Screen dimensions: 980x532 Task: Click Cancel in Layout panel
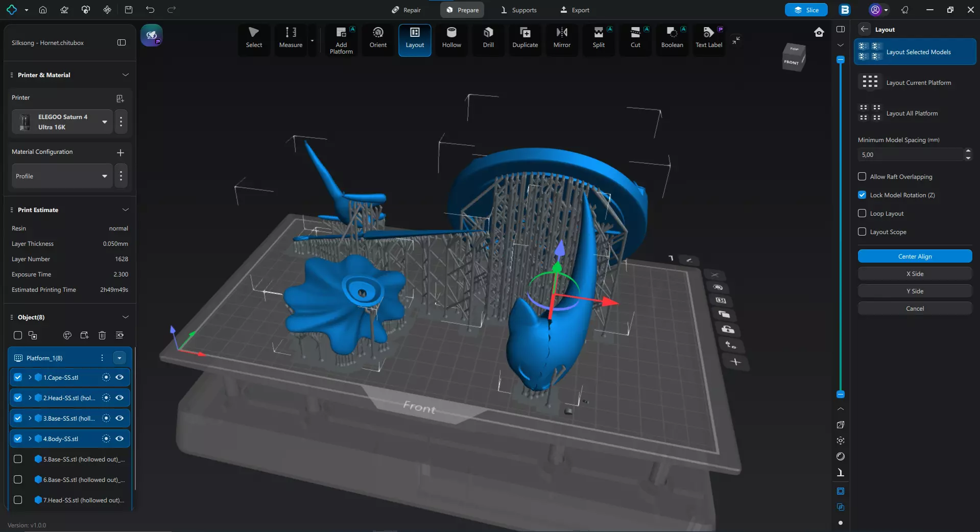point(915,308)
